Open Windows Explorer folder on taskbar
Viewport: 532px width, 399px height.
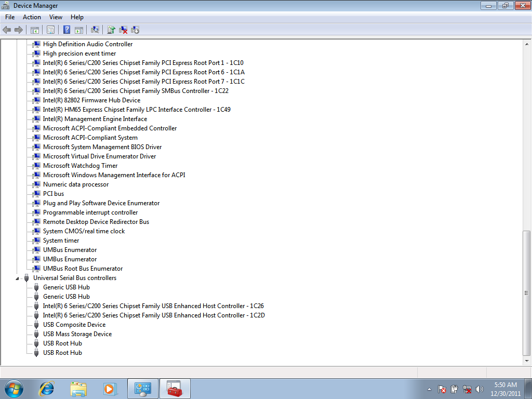[78, 389]
